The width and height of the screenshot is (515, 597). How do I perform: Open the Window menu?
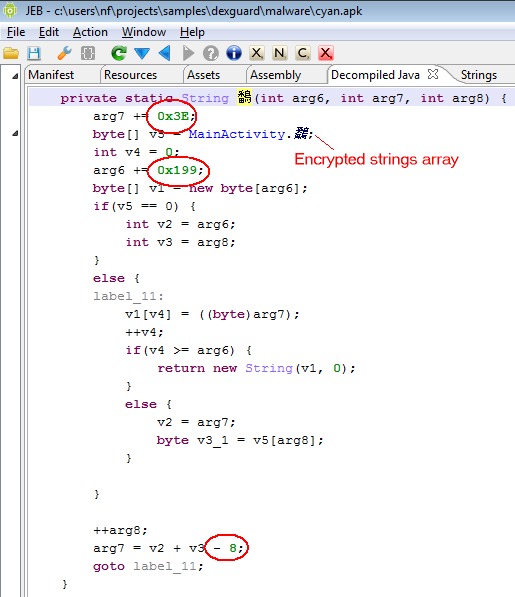pyautogui.click(x=144, y=32)
